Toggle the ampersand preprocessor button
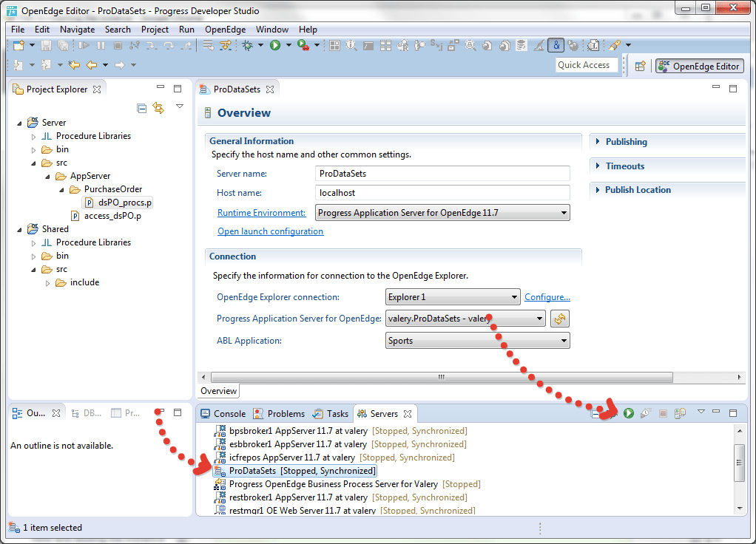Screen dimensions: 756x544 coord(556,45)
